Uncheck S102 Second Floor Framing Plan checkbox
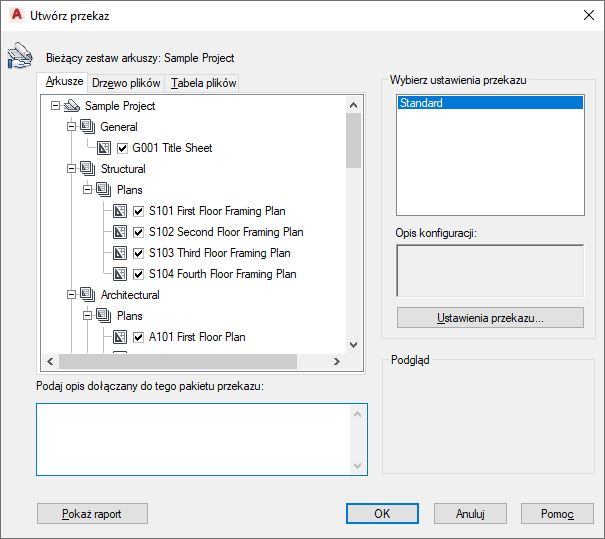Screen dimensions: 605x539 coord(139,232)
